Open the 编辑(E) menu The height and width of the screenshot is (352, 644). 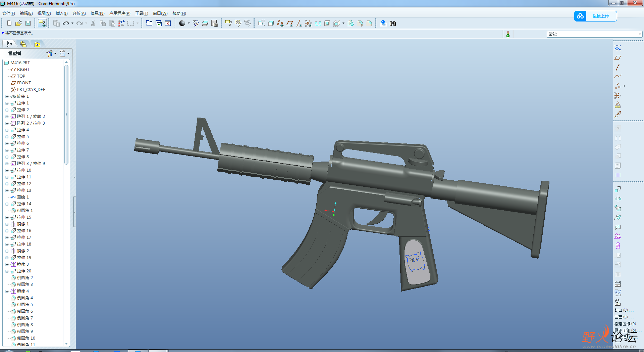click(x=26, y=13)
